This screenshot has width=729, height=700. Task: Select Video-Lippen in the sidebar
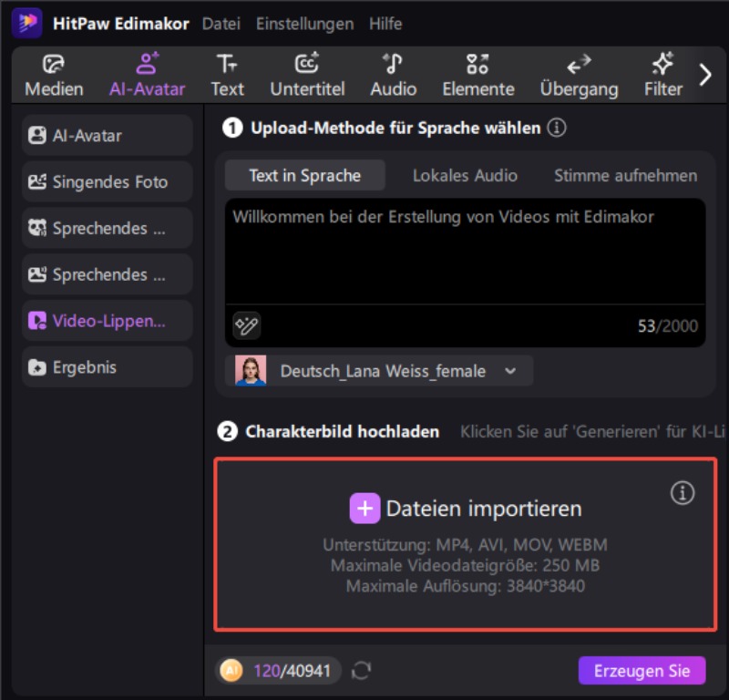108,321
